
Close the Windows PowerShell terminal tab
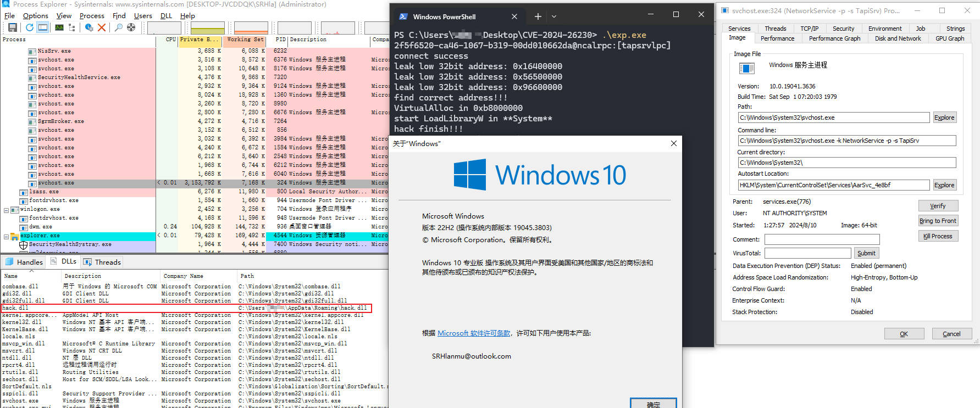(514, 16)
